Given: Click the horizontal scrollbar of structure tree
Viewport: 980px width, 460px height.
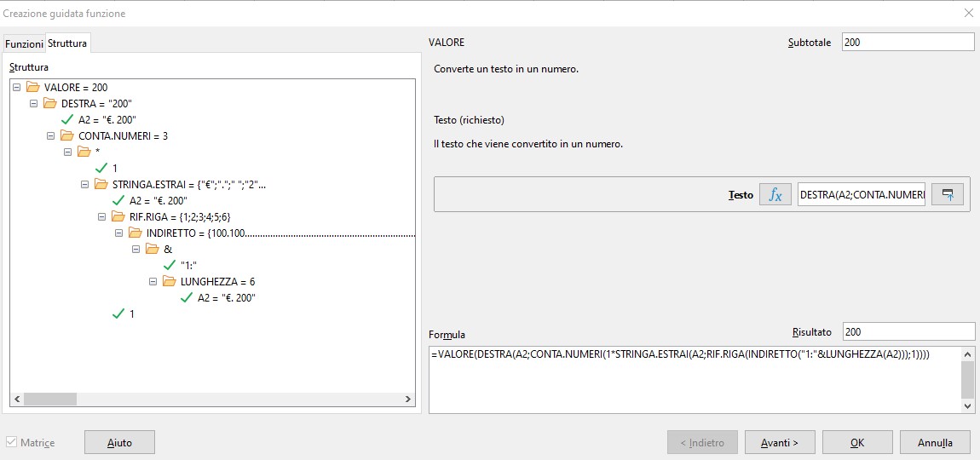Looking at the screenshot, I should pyautogui.click(x=213, y=399).
